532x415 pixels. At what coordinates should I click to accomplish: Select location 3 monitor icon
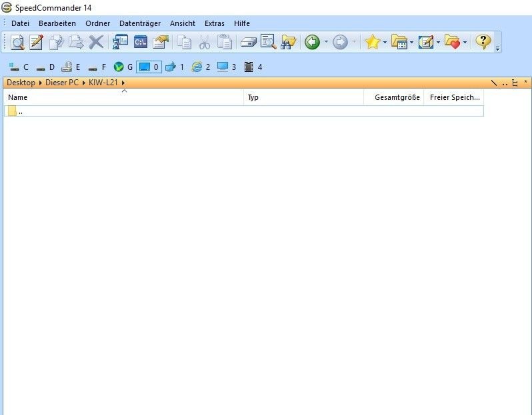coord(227,67)
